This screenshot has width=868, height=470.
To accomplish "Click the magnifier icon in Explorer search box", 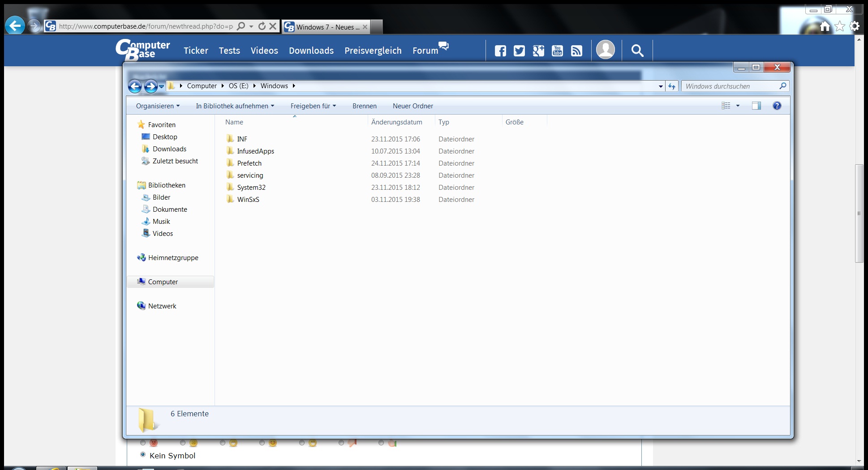I will 783,86.
